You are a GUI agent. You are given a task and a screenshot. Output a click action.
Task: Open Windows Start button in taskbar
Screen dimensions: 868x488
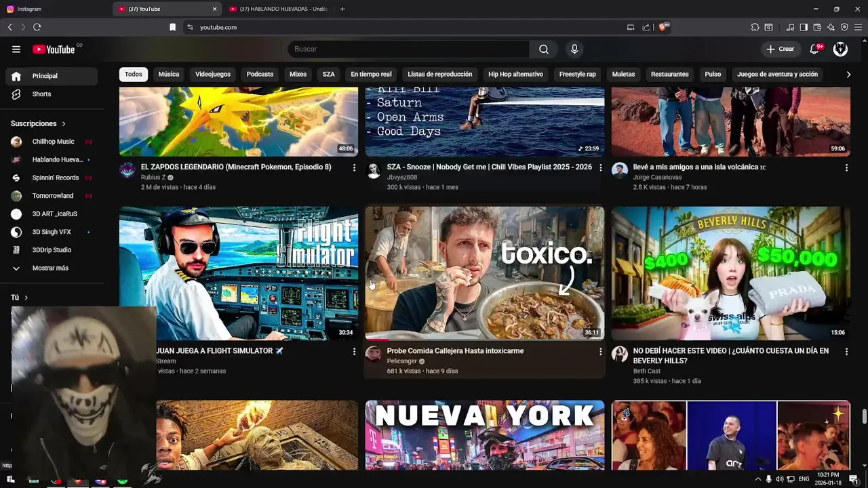pos(10,479)
